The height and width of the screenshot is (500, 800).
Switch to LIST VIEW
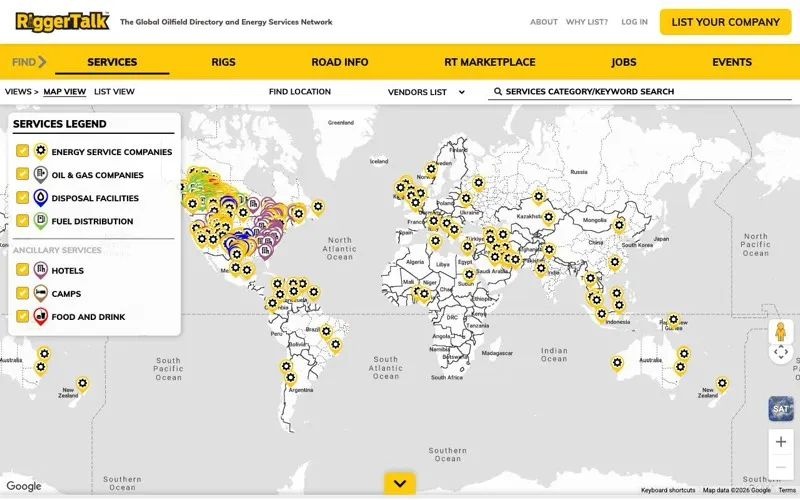[x=114, y=91]
